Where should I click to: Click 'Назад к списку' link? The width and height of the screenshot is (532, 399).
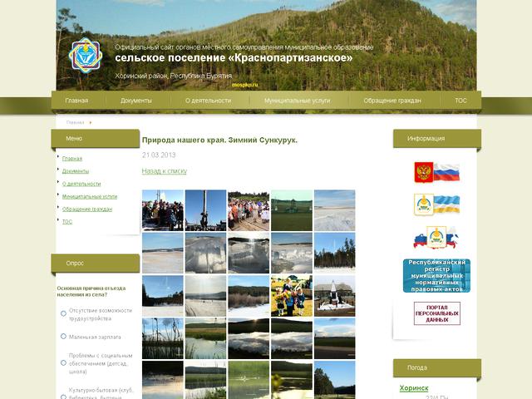tap(164, 170)
